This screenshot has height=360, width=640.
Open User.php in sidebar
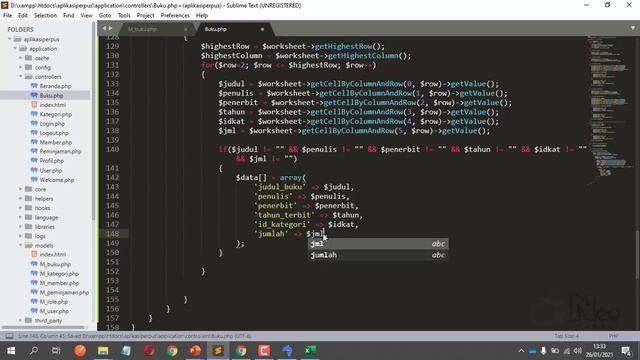point(51,171)
